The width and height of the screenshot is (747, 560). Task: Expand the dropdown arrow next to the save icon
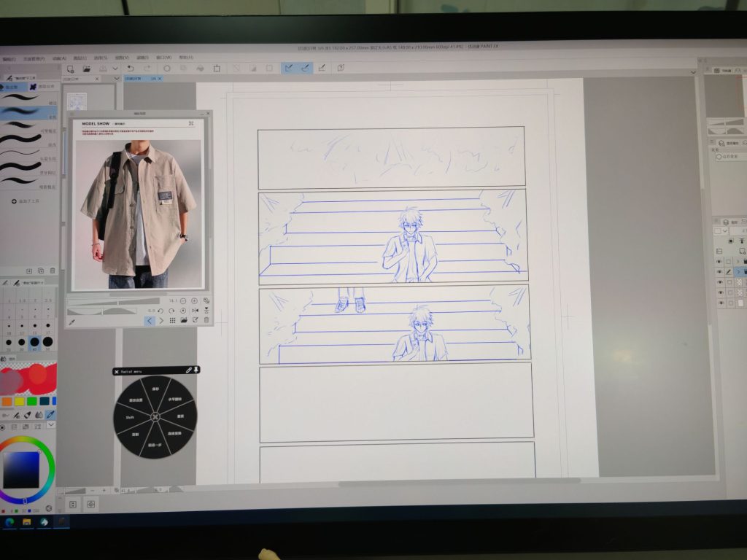(115, 69)
